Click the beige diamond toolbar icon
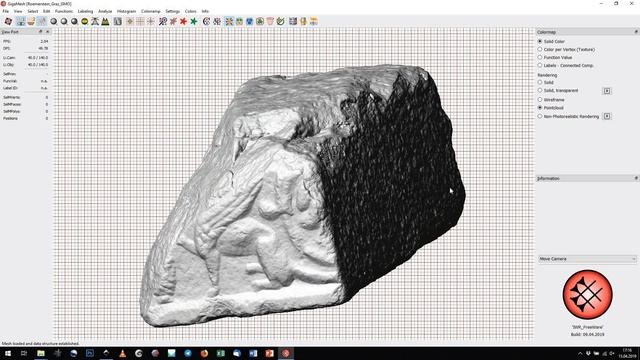This screenshot has width=640, height=360. pos(130,21)
